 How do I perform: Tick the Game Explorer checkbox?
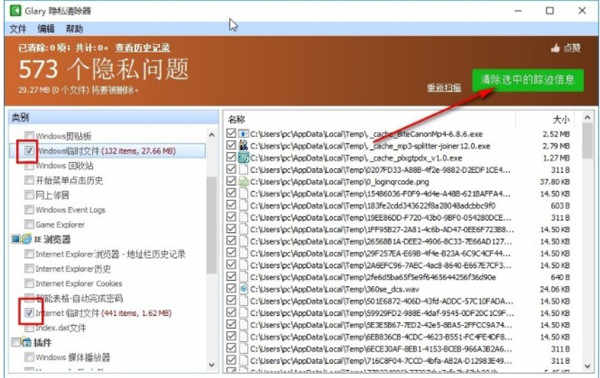click(29, 224)
